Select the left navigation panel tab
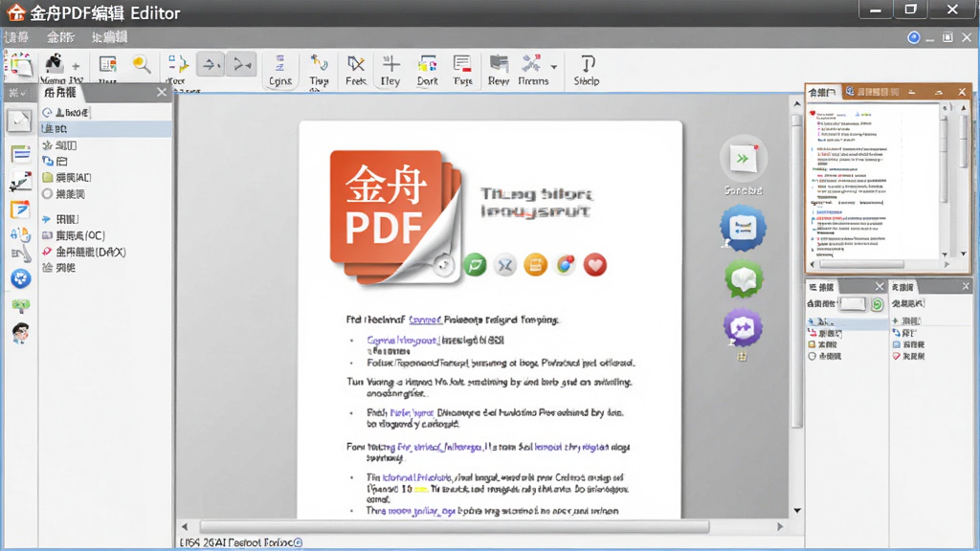The image size is (980, 551). click(x=60, y=93)
